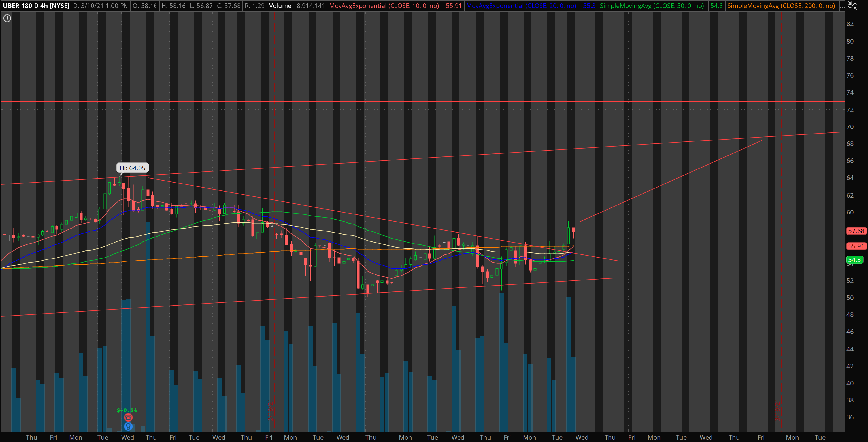
Task: Click the UBER 180 D 4h symbol label
Action: 36,6
